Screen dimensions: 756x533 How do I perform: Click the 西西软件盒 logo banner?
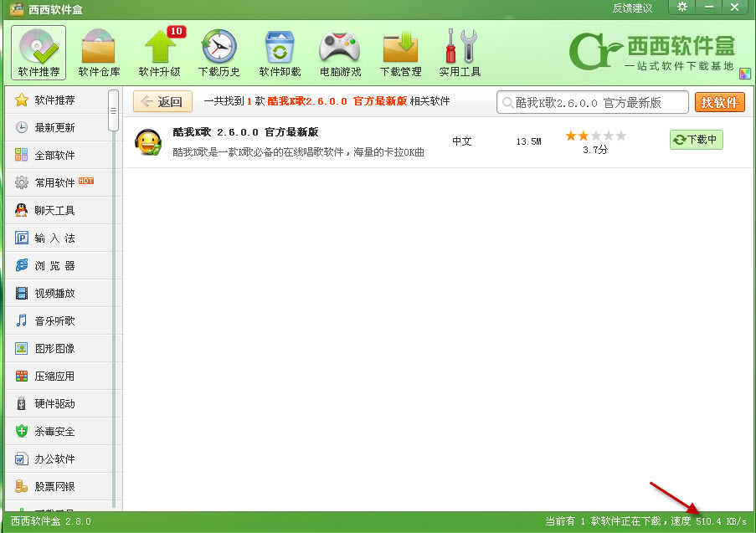point(653,50)
